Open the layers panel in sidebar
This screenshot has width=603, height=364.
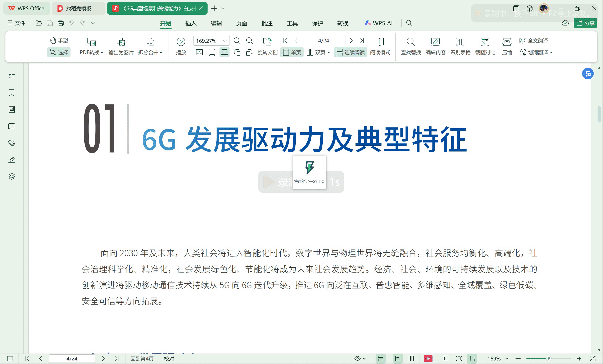point(12,176)
